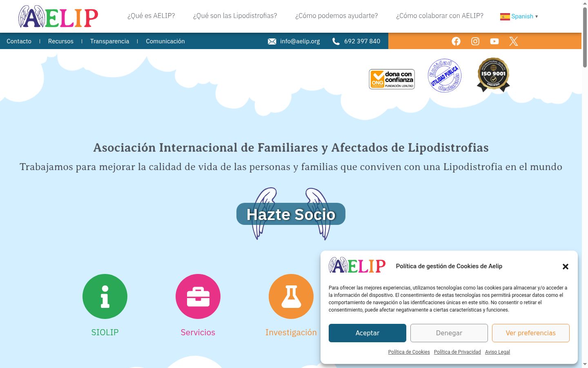Click the orange Investigación flask icon

[291, 296]
